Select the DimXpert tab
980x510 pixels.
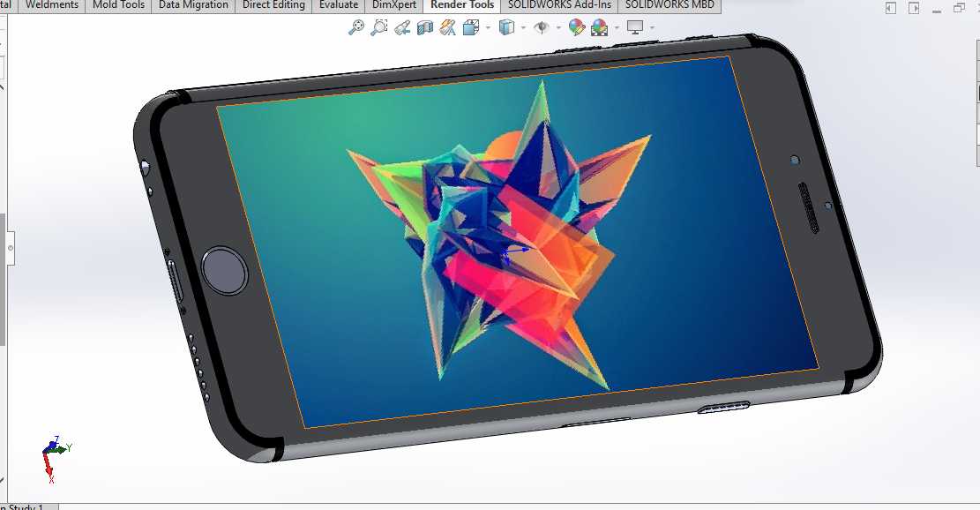coord(394,5)
